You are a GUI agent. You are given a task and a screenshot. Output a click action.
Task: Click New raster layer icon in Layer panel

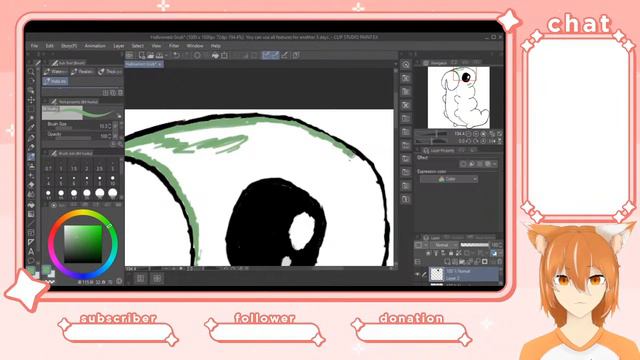click(x=447, y=262)
